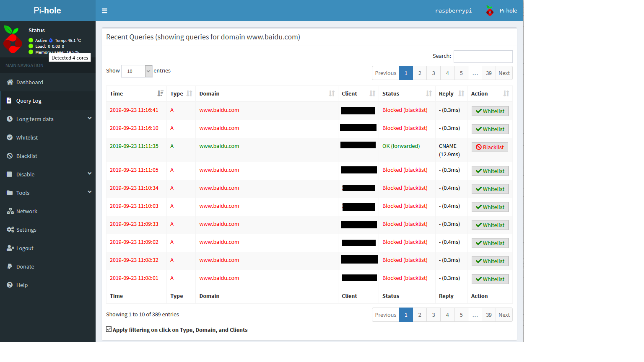Image resolution: width=644 pixels, height=362 pixels.
Task: Click the Settings gears icon
Action: [x=10, y=230]
